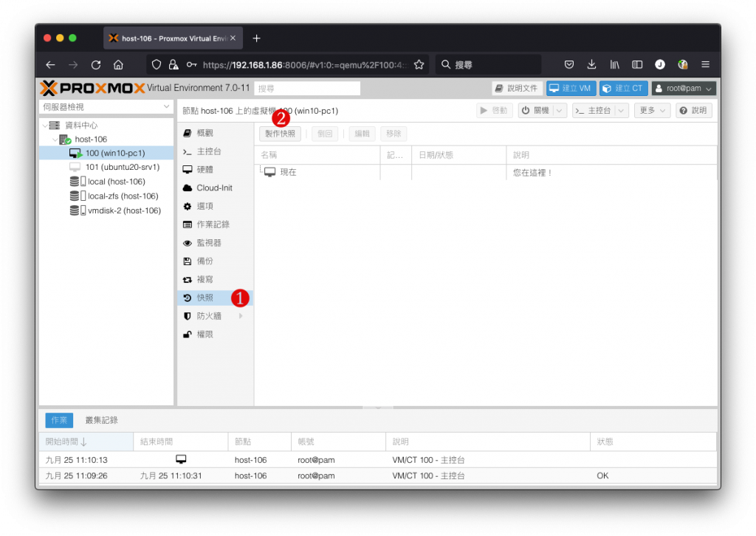Image resolution: width=756 pixels, height=536 pixels.
Task: Click the 建立 VM button
Action: click(571, 88)
